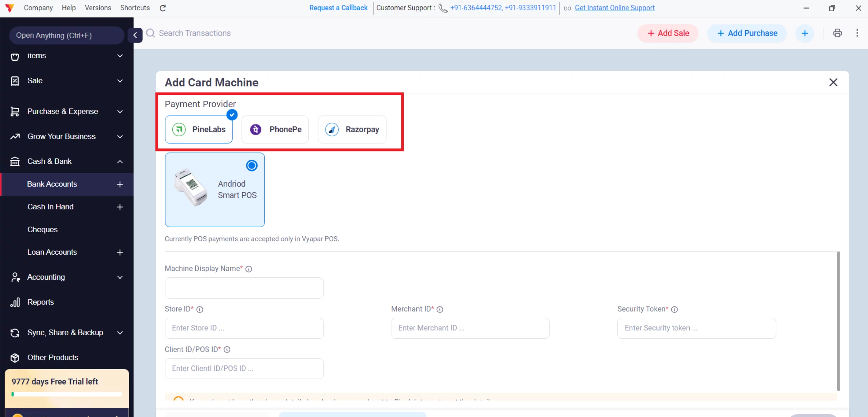This screenshot has height=417, width=868.
Task: Open the Versions menu
Action: (98, 8)
